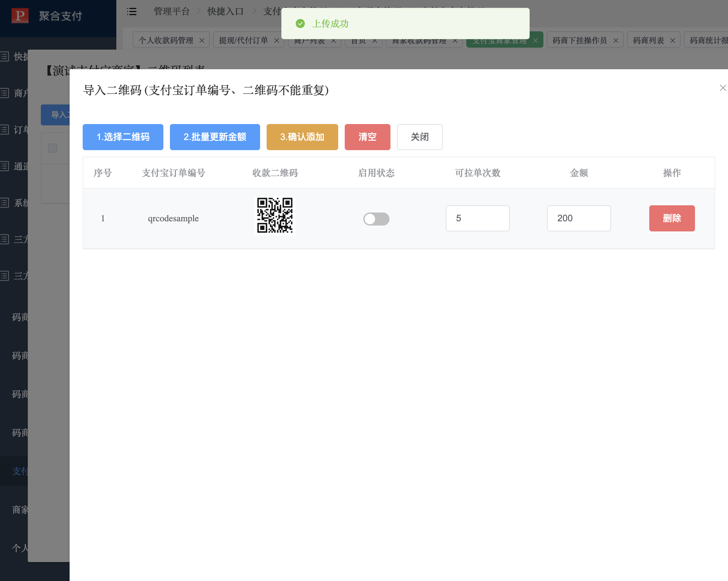The height and width of the screenshot is (581, 728).
Task: Click the 通道 sidebar icon
Action: pyautogui.click(x=5, y=166)
